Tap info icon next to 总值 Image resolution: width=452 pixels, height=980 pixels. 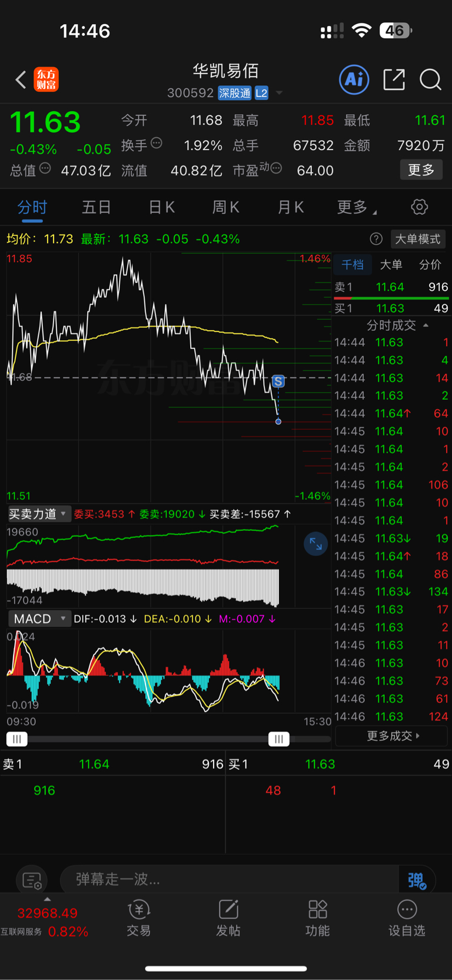(45, 168)
